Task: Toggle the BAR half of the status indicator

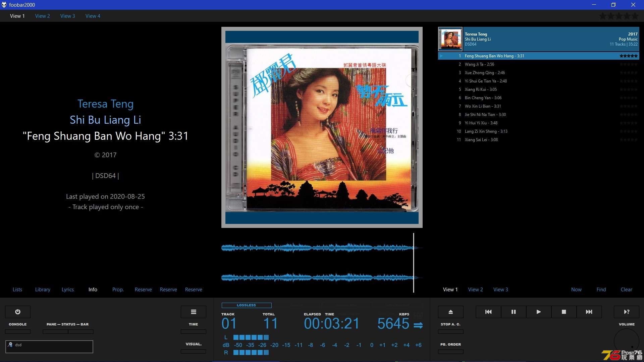Action: click(81, 331)
